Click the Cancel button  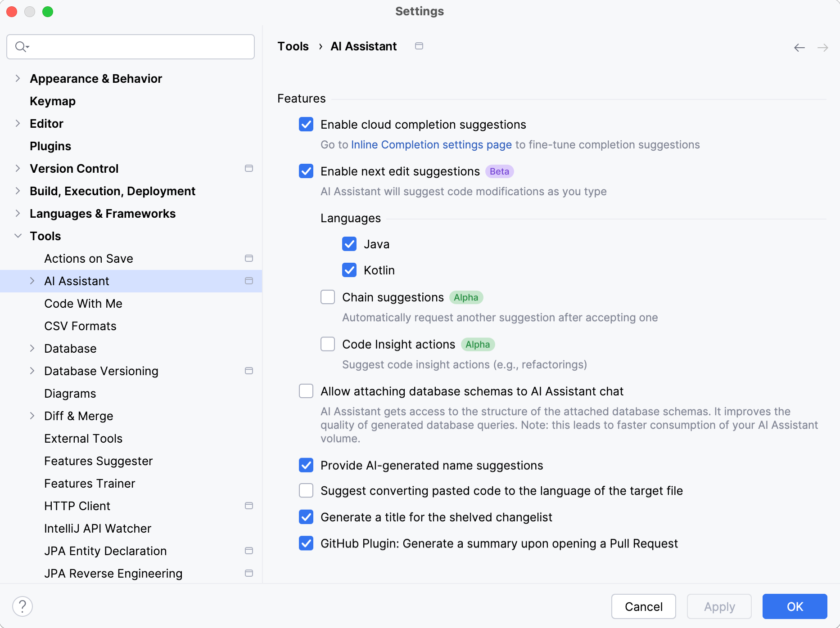(644, 606)
